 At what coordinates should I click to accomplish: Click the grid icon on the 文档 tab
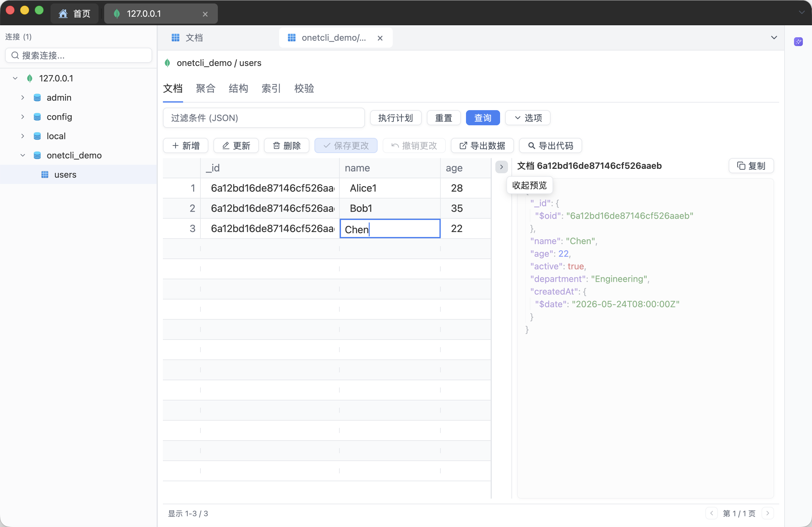click(175, 38)
